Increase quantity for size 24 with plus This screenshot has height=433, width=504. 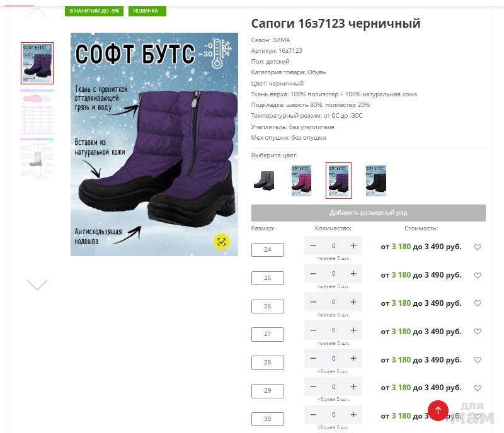point(353,245)
